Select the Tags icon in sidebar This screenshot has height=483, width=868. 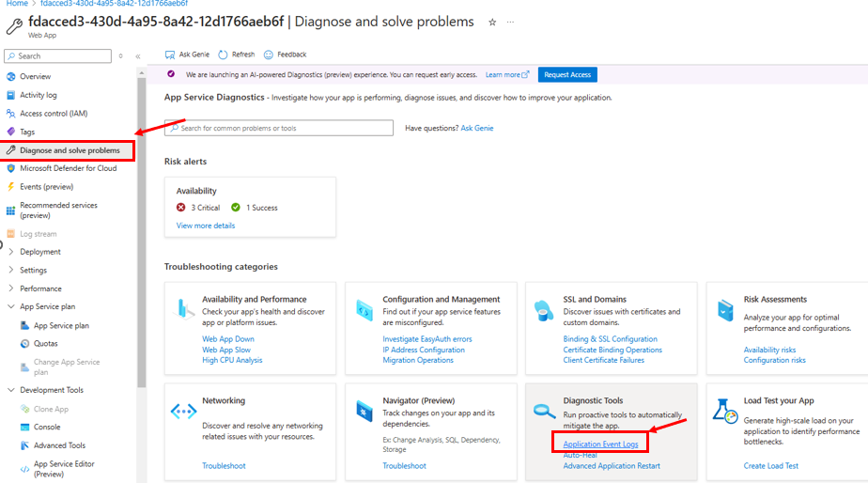(11, 132)
